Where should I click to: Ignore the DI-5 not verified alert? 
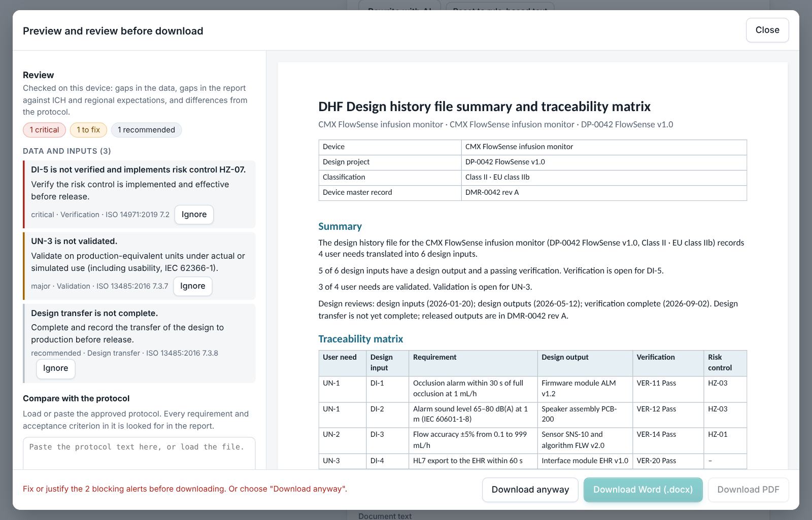194,215
